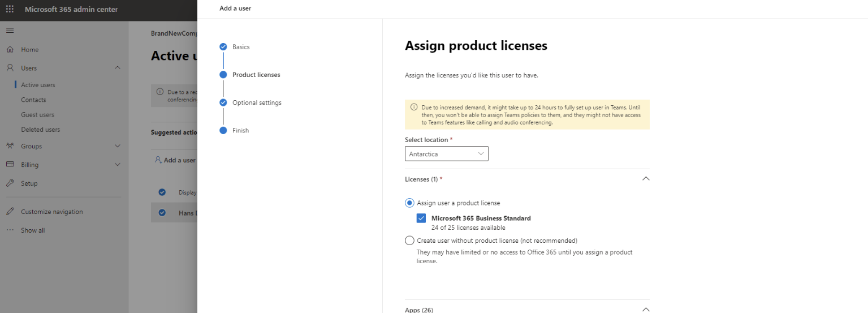Screen dimensions: 868x313
Task: Jump to the Optional settings step
Action: coord(257,103)
